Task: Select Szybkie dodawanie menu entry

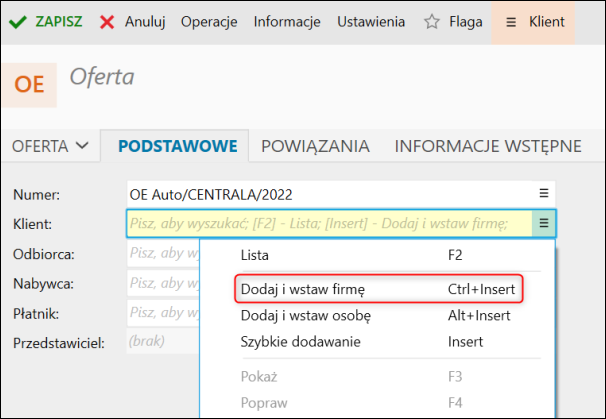Action: pos(378,342)
